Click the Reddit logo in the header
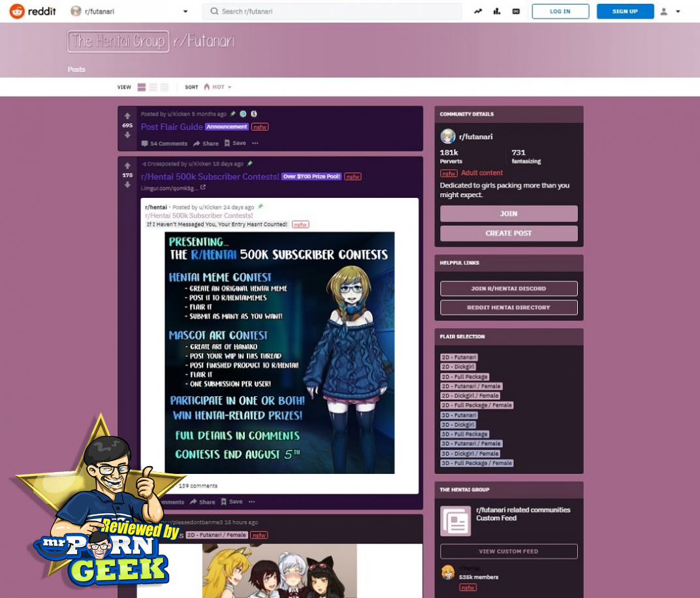The image size is (700, 598). (x=32, y=11)
